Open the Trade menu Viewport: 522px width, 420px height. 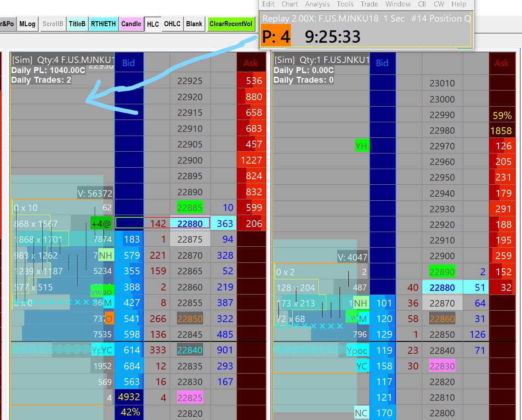[369, 4]
